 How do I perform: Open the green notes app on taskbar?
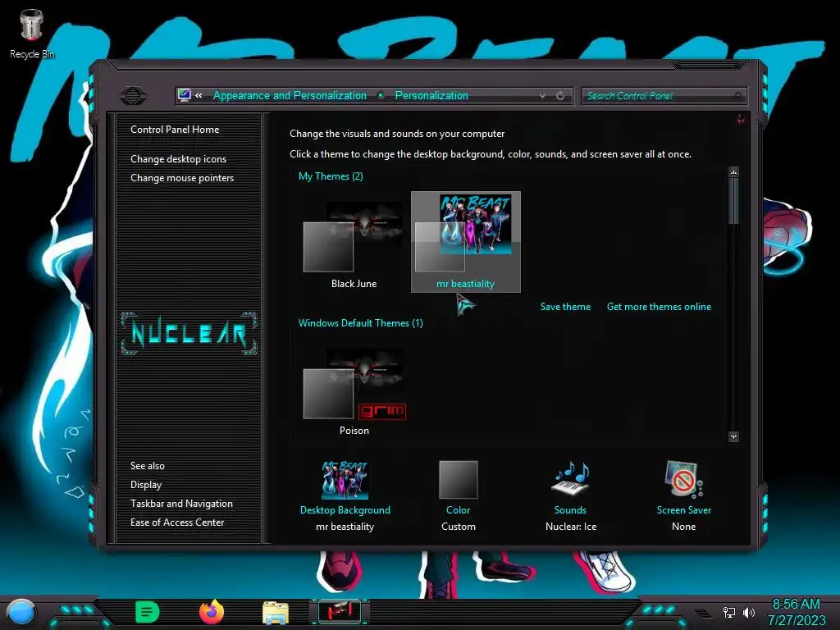147,612
